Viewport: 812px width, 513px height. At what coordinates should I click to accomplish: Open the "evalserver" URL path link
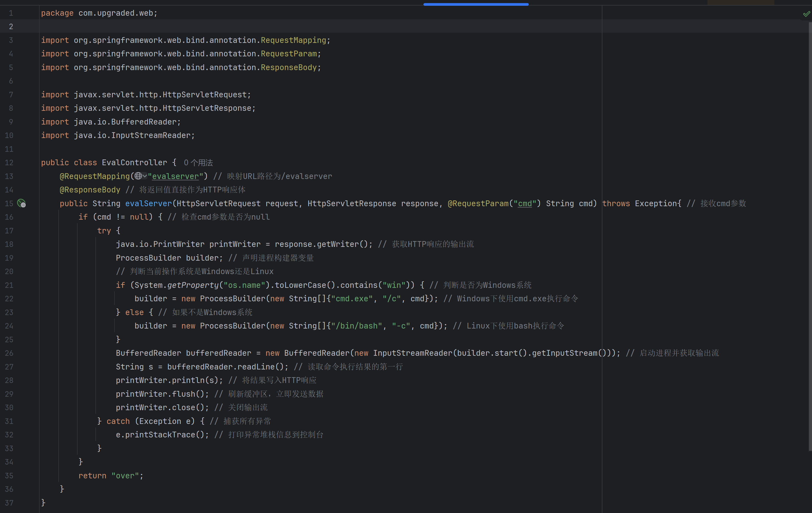coord(175,176)
